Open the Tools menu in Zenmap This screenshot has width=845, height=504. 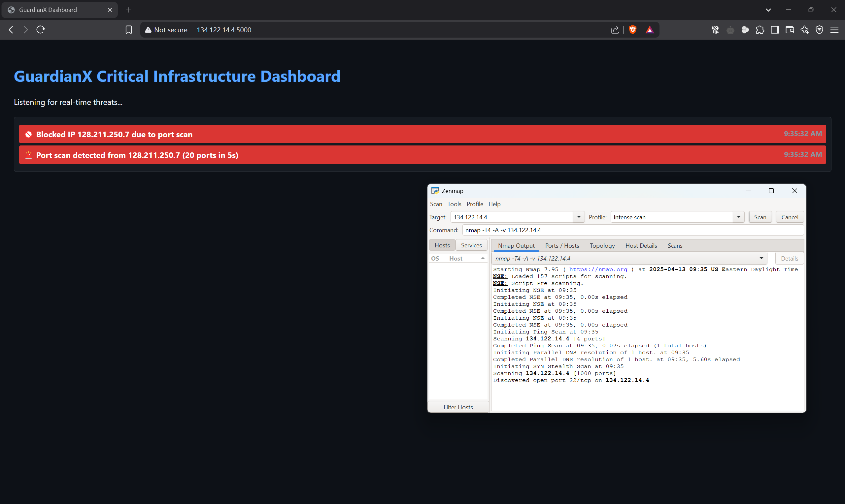[x=454, y=204]
